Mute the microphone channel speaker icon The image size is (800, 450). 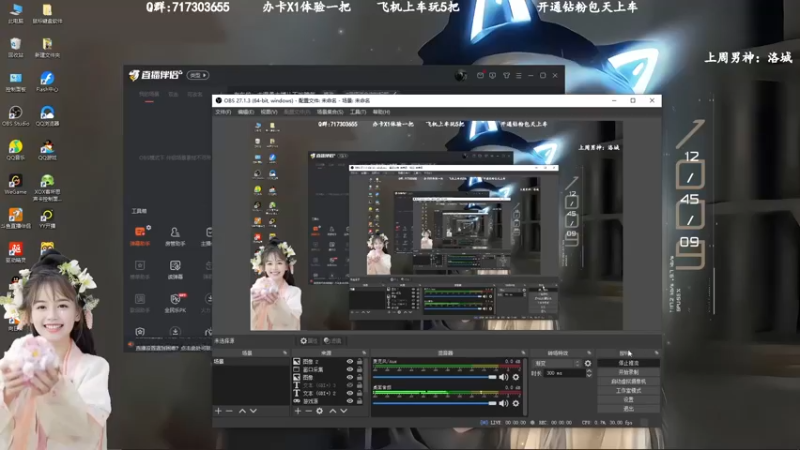(504, 377)
